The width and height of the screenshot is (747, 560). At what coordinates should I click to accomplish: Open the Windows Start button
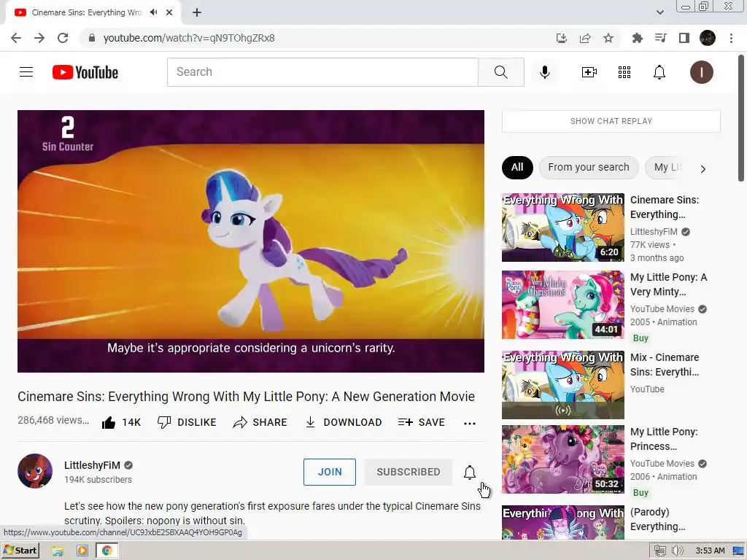coord(20,551)
